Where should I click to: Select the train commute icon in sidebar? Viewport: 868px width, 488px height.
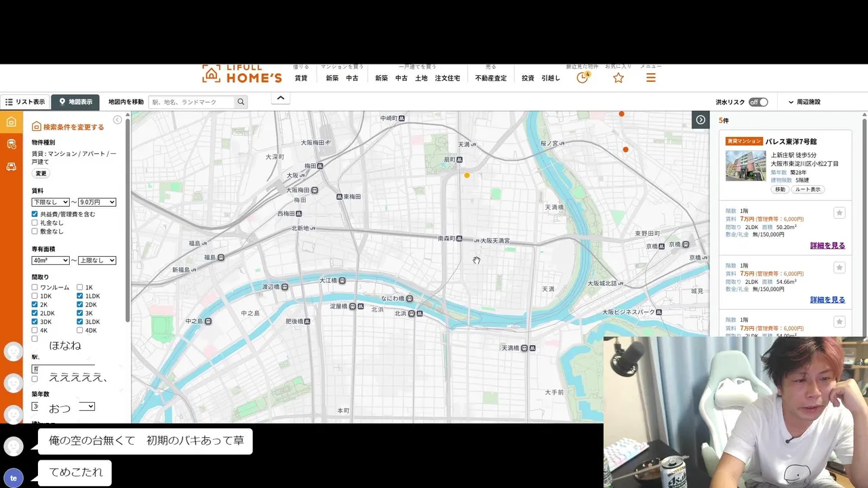tap(11, 144)
